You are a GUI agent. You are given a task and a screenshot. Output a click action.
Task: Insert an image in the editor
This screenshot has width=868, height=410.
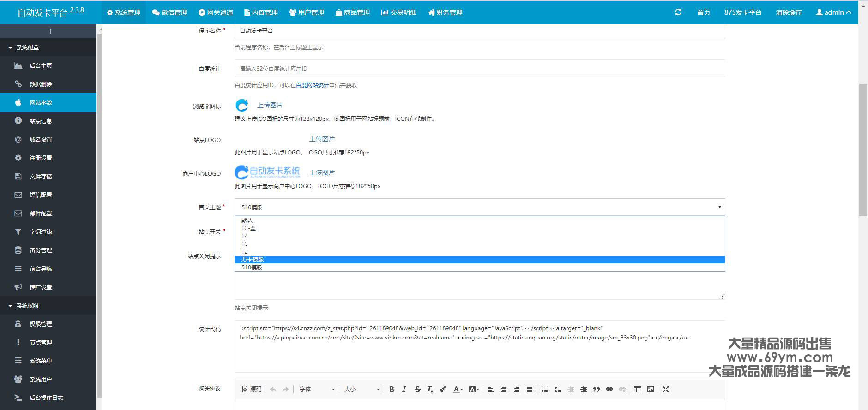(651, 389)
